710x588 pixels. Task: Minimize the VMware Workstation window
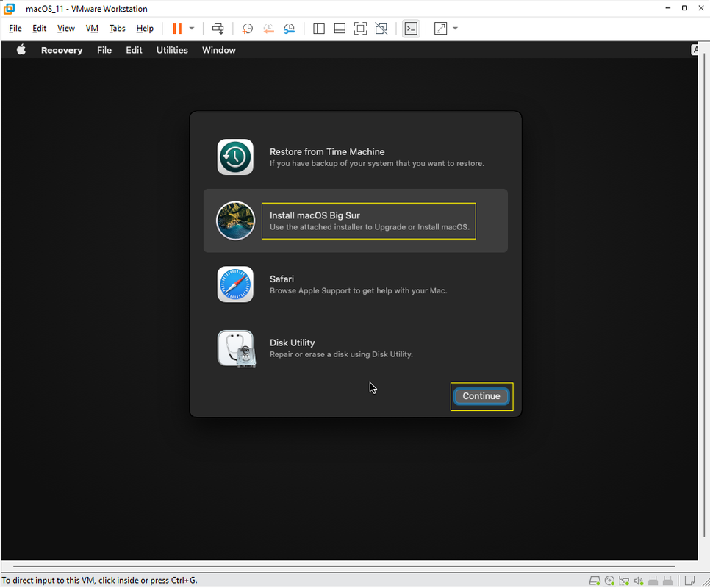(668, 8)
